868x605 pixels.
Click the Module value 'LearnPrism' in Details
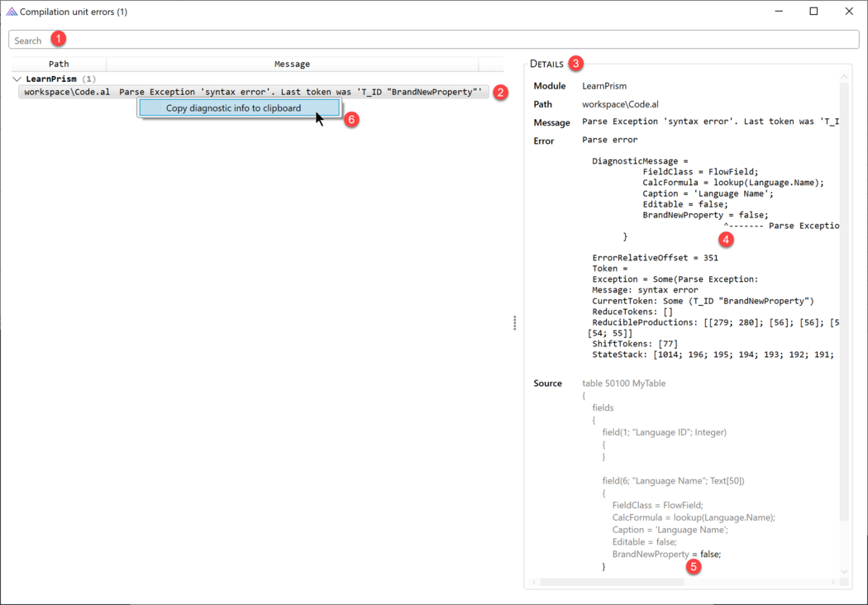604,86
